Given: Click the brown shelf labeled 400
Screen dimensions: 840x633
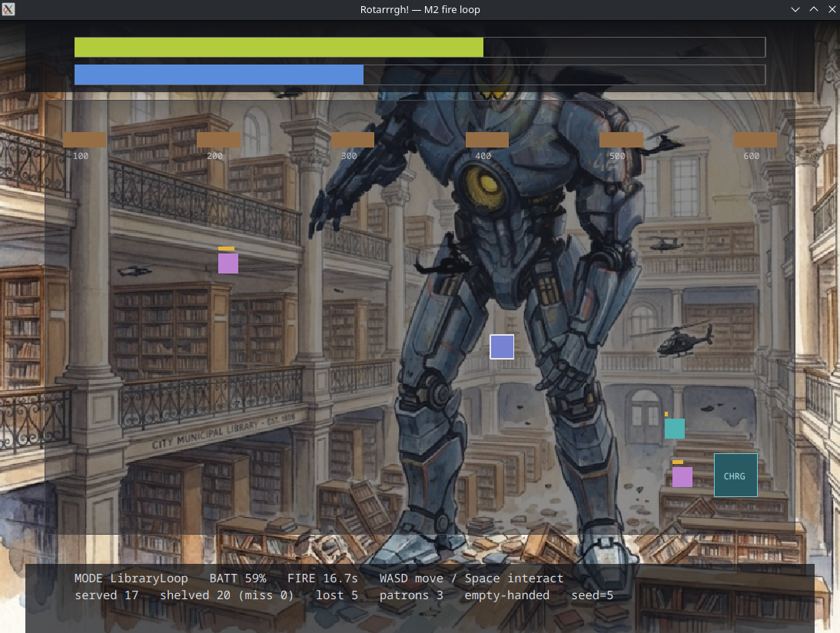Looking at the screenshot, I should click(487, 140).
